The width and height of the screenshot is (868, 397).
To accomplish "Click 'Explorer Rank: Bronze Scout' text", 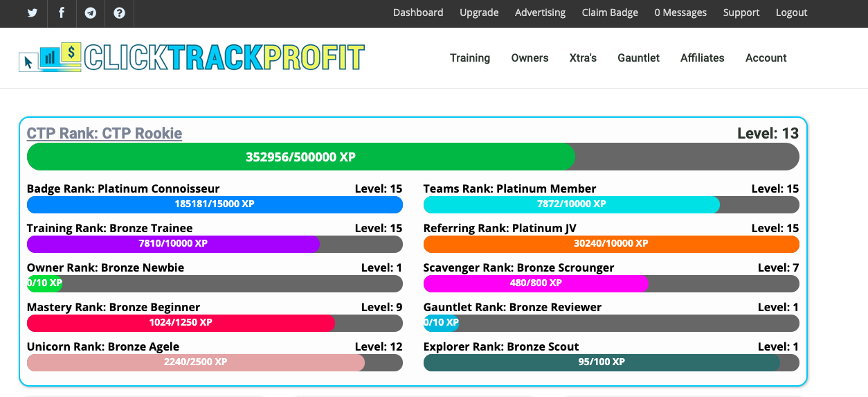I will [501, 346].
